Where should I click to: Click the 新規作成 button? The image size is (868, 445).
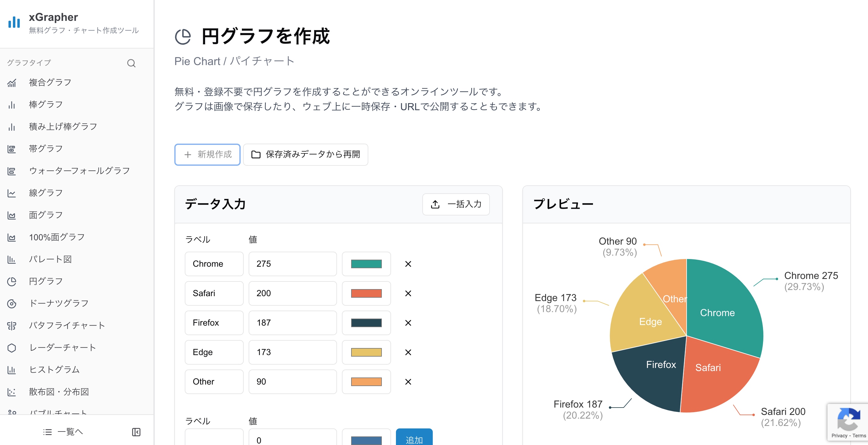tap(207, 155)
